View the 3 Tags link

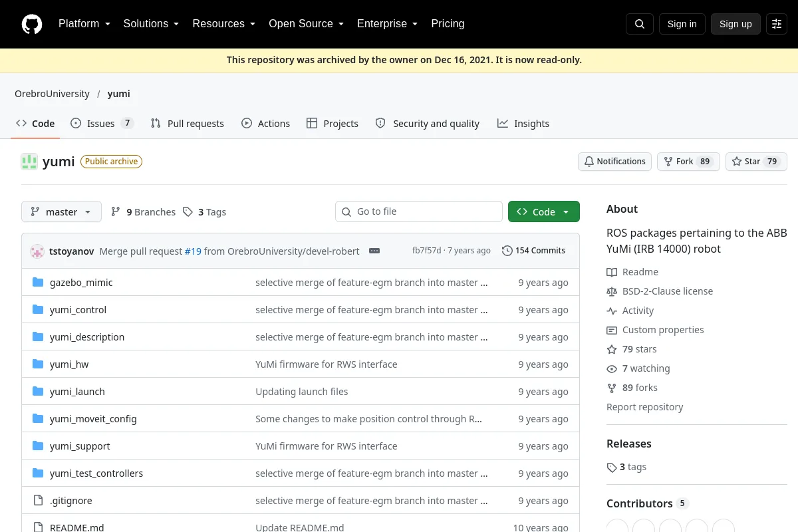[204, 212]
